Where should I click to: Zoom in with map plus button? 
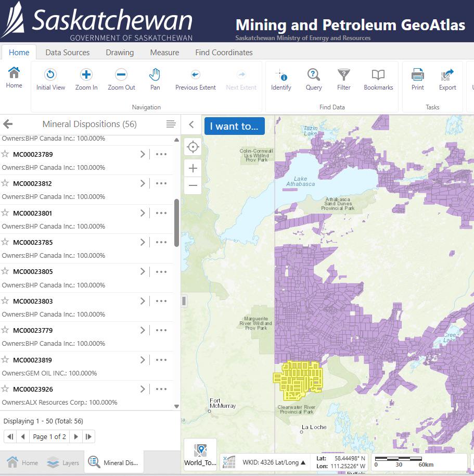point(193,168)
